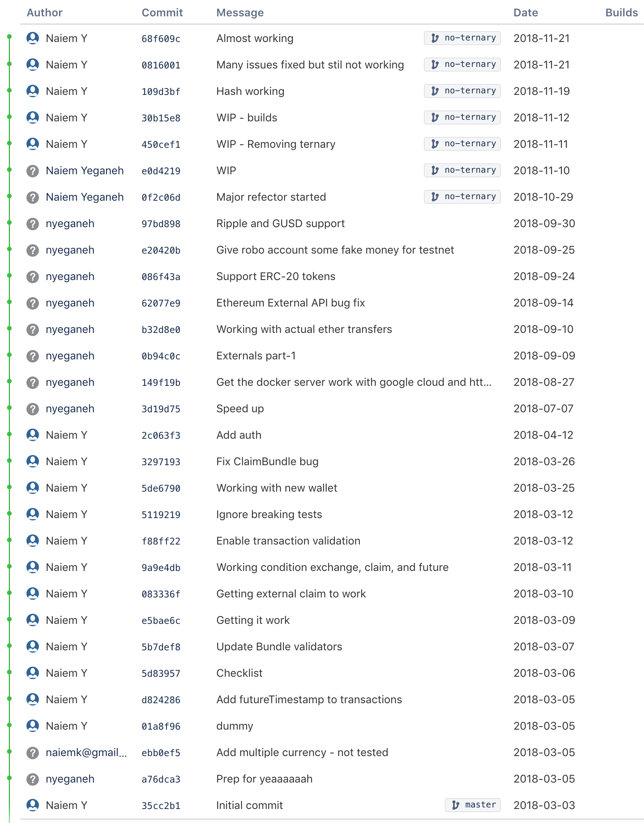Open commit hash 35cc2b1
Screen dimensions: 644x823
[161, 805]
